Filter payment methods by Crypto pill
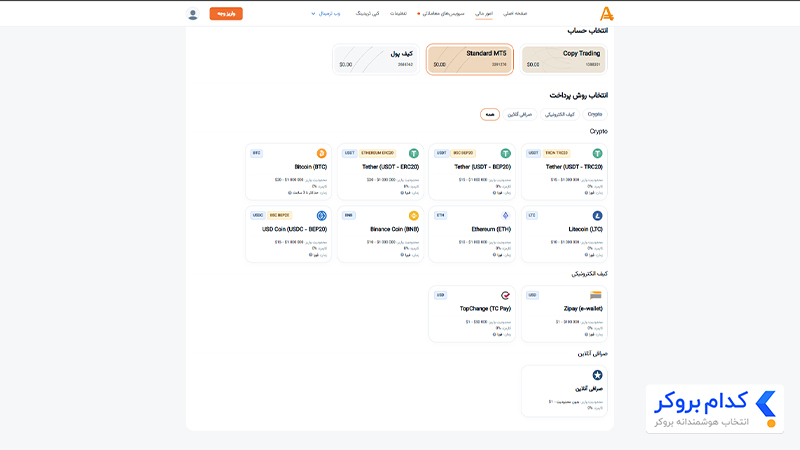This screenshot has width=800, height=450. point(594,114)
